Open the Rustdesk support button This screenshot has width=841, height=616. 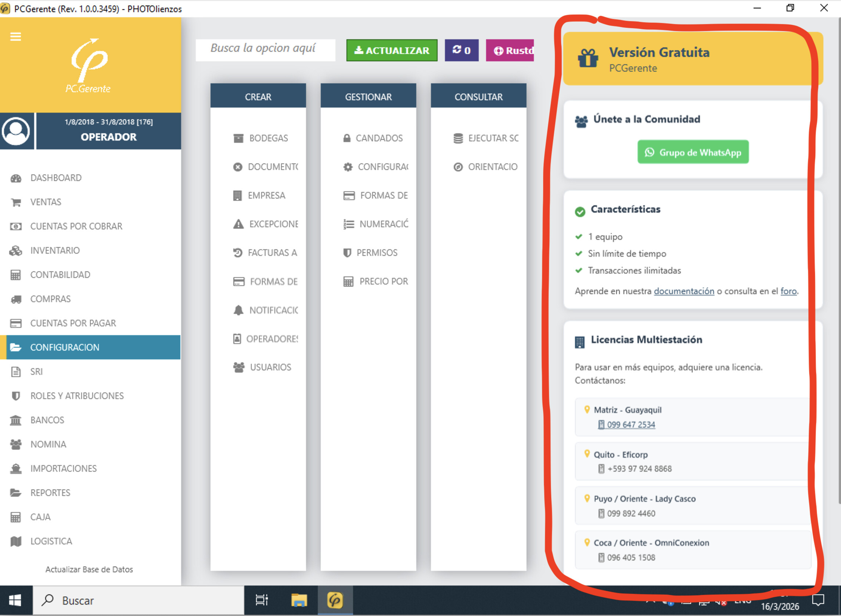pos(510,50)
